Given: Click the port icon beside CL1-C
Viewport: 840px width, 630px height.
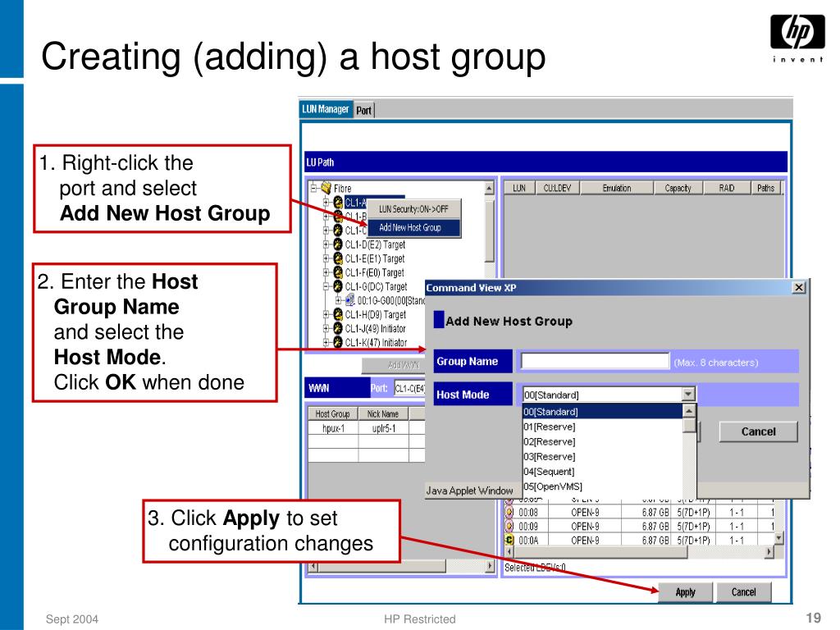Looking at the screenshot, I should 338,230.
